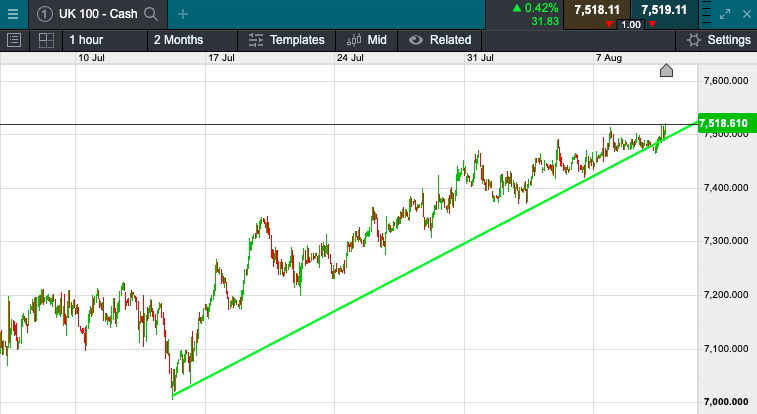
Task: Close the chart window
Action: (747, 14)
